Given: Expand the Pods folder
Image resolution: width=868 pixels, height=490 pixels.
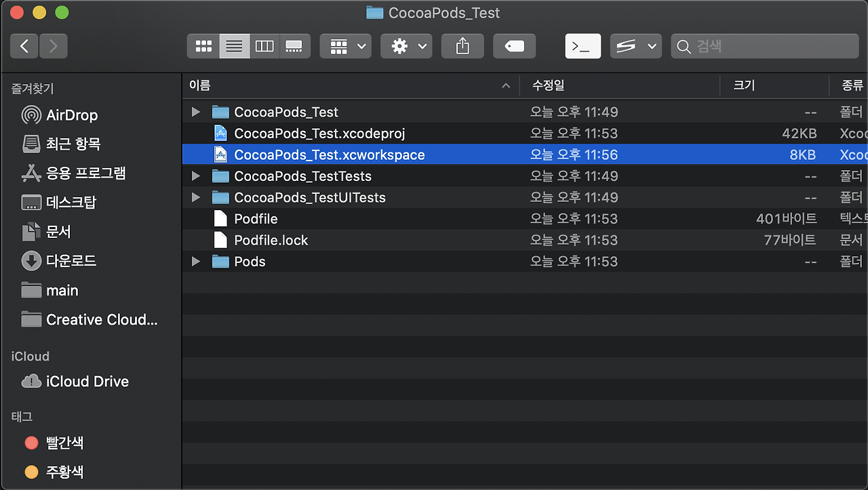Looking at the screenshot, I should click(x=196, y=262).
